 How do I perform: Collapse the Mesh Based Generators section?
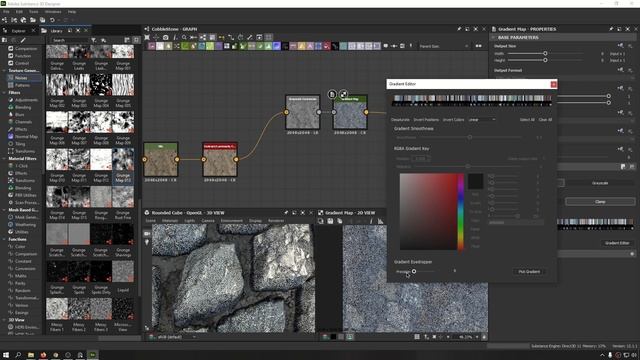pos(4,210)
